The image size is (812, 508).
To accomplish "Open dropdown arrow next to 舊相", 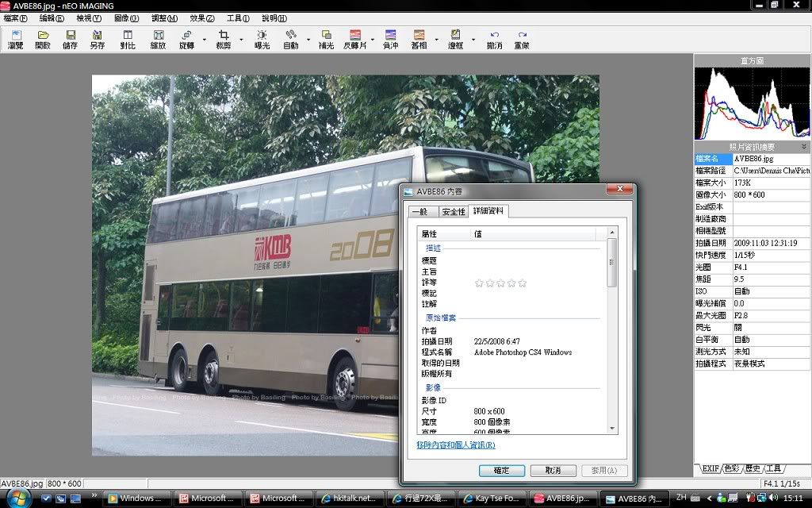I will (x=437, y=40).
